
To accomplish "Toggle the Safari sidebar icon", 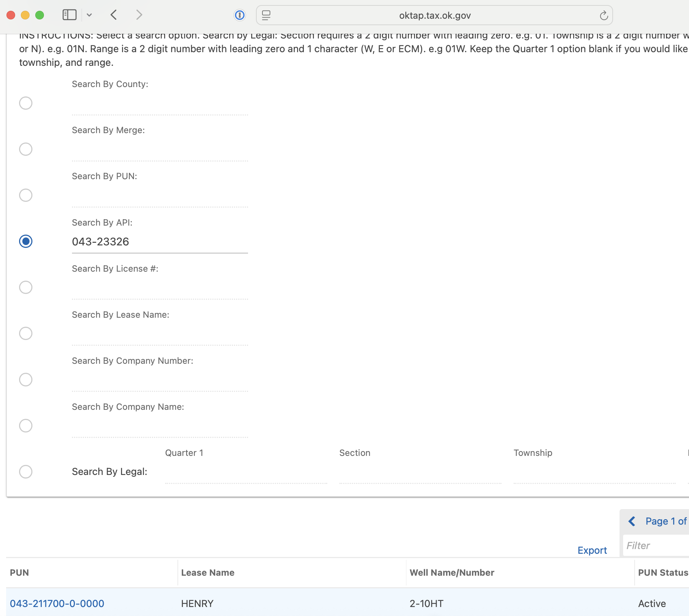I will [69, 15].
